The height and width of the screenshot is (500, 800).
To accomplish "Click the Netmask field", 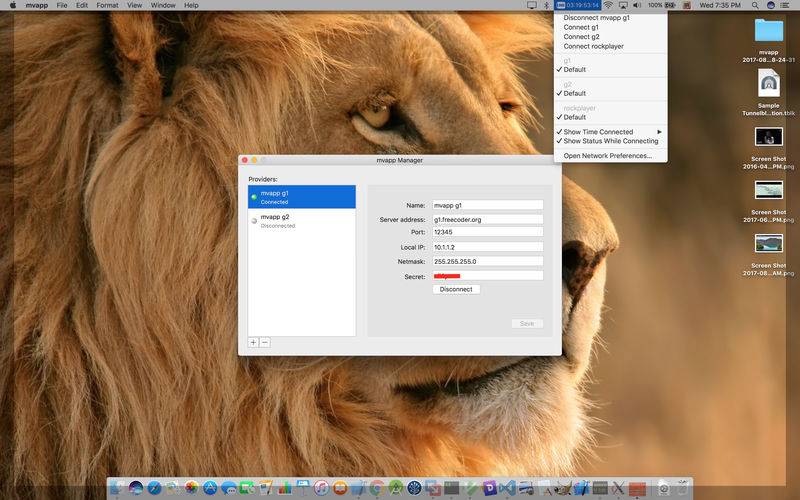I will [488, 261].
